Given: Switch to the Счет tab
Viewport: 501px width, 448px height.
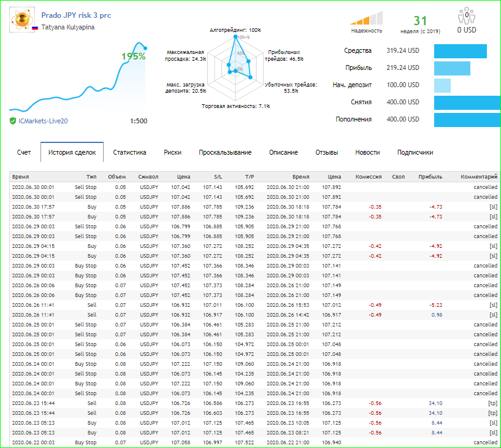Looking at the screenshot, I should pyautogui.click(x=24, y=152).
